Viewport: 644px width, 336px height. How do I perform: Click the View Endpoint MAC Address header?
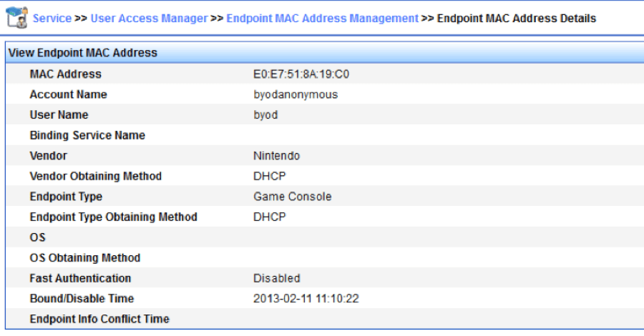(x=83, y=53)
